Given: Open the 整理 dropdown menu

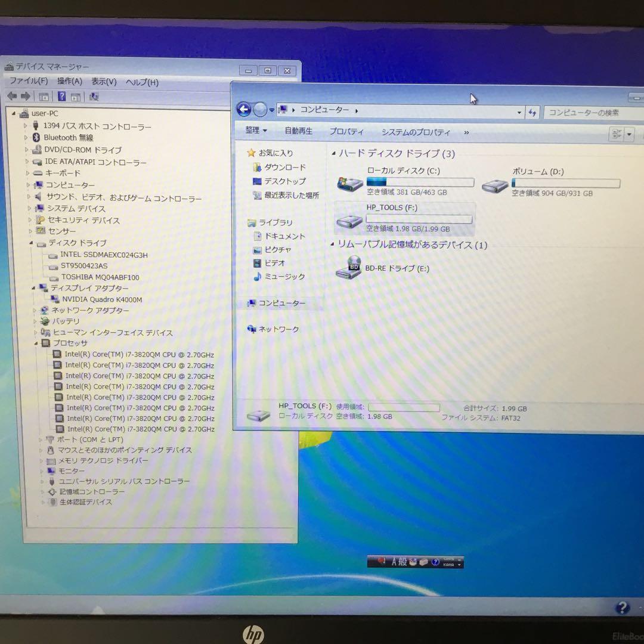Looking at the screenshot, I should (255, 131).
